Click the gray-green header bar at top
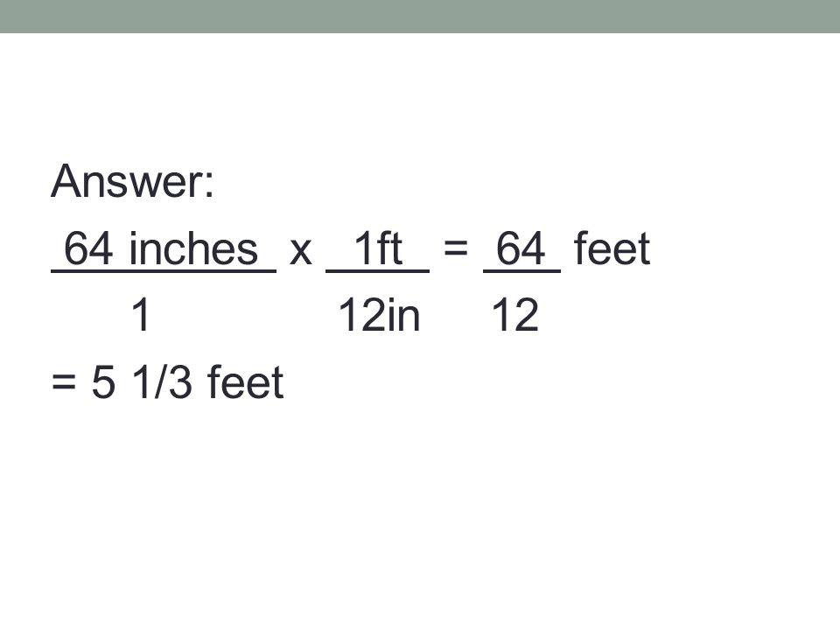The width and height of the screenshot is (840, 630). click(420, 16)
